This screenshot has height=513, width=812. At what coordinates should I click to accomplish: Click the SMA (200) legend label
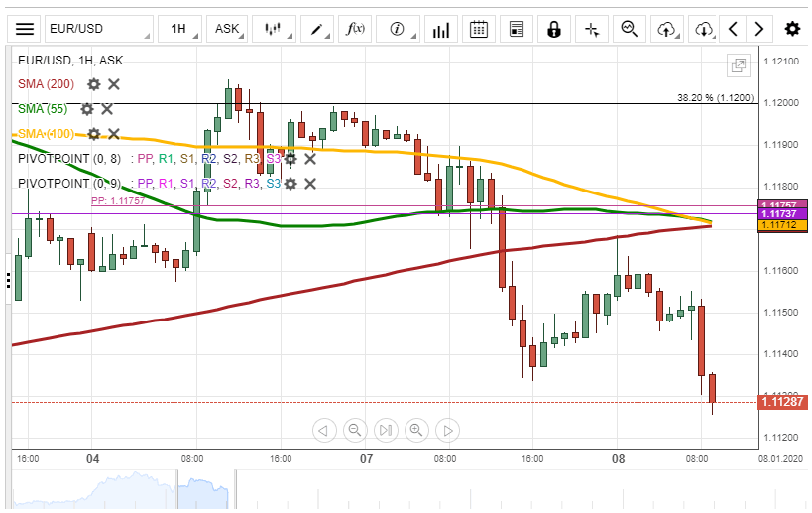(x=46, y=84)
